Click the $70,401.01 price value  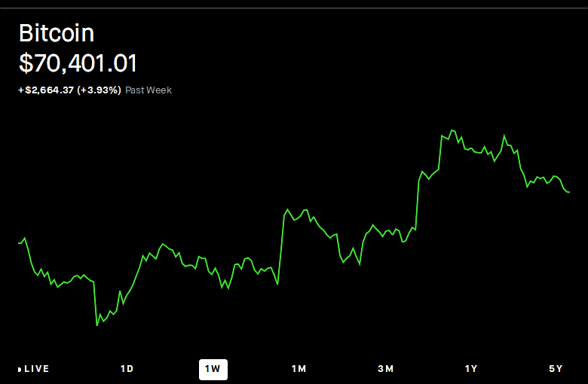click(78, 63)
